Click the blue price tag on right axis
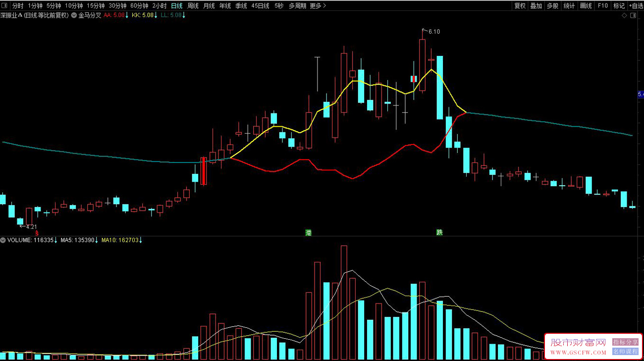 pos(641,94)
